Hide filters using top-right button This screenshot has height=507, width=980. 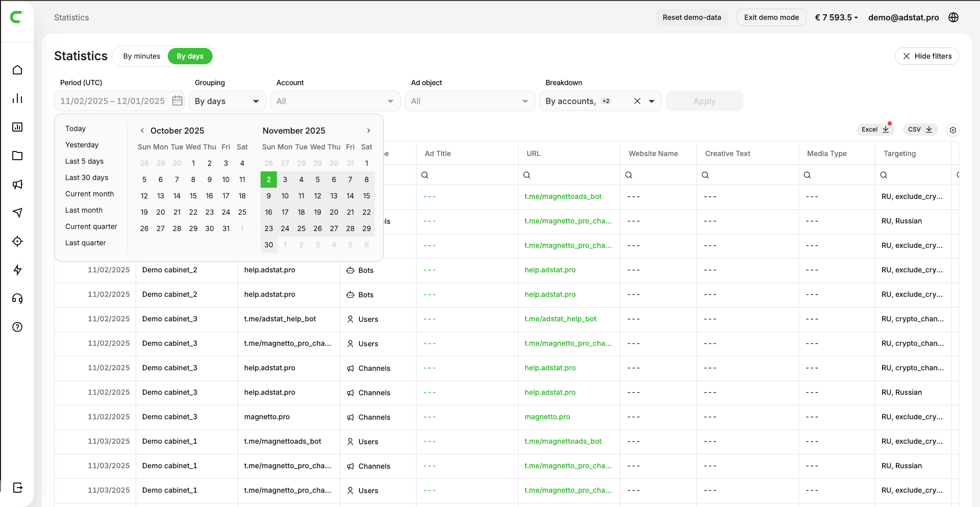click(926, 56)
